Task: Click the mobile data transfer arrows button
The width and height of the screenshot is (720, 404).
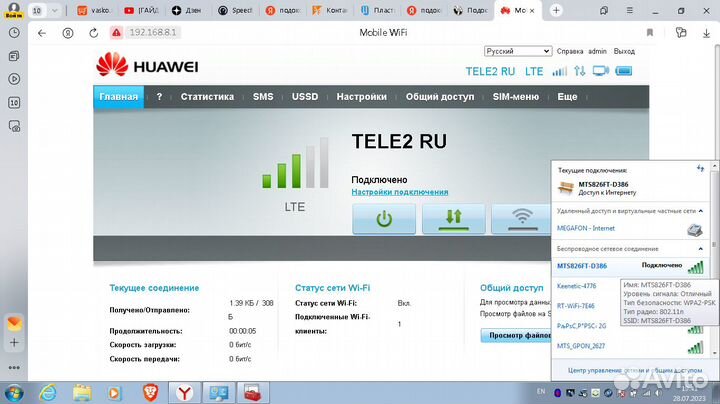Action: [454, 219]
